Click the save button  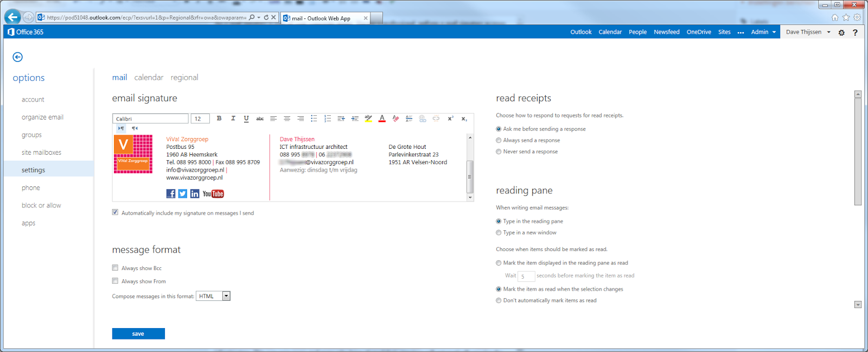[138, 334]
